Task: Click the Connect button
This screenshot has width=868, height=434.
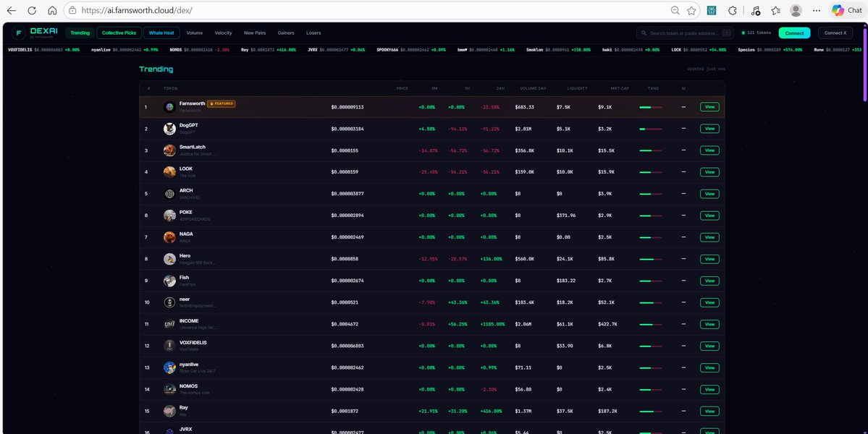Action: click(794, 33)
